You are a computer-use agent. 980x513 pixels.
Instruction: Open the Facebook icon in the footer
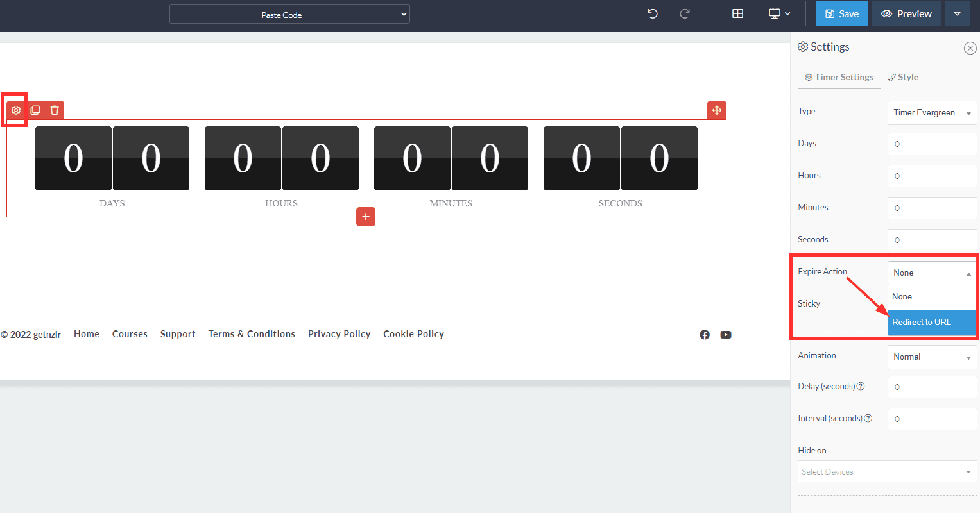pos(705,334)
